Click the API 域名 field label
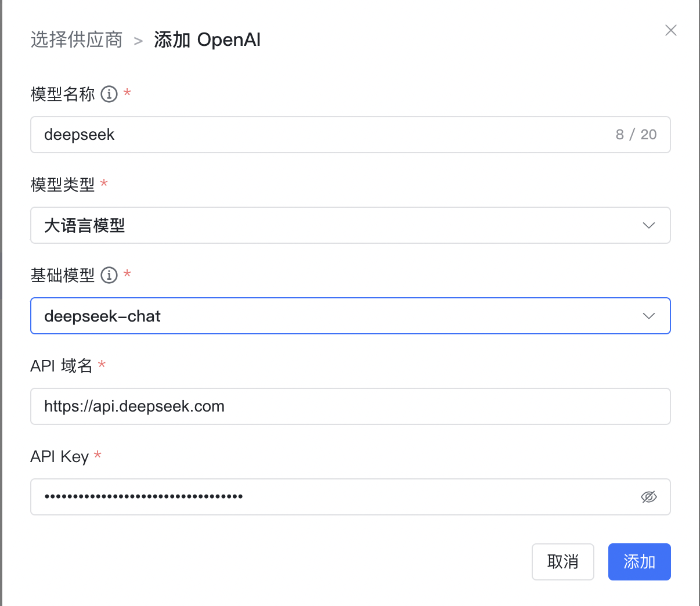 click(x=61, y=366)
